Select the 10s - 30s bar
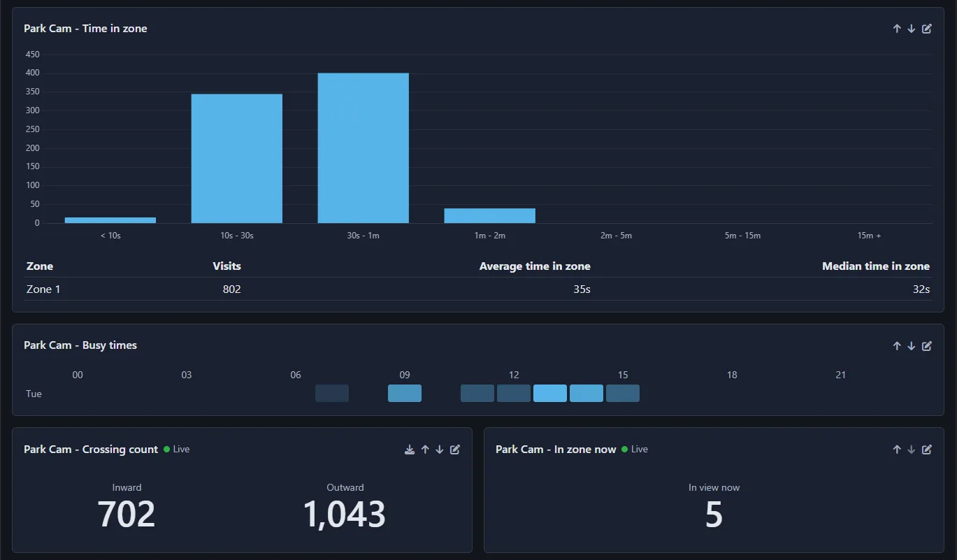Screen dimensions: 957x560 coord(237,159)
